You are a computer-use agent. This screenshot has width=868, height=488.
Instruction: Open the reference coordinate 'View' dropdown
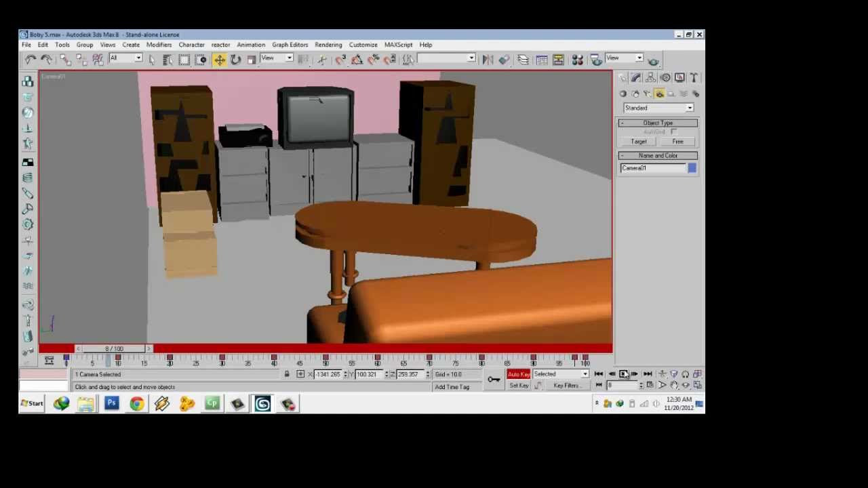click(x=277, y=58)
